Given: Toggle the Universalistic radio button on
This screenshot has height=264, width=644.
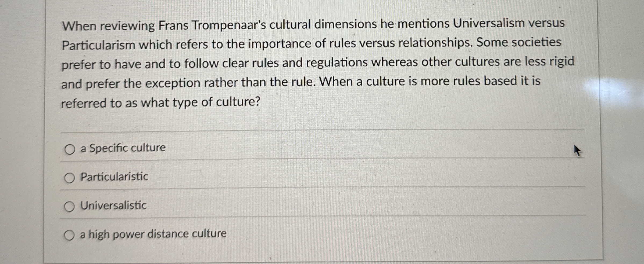Looking at the screenshot, I should (x=70, y=206).
